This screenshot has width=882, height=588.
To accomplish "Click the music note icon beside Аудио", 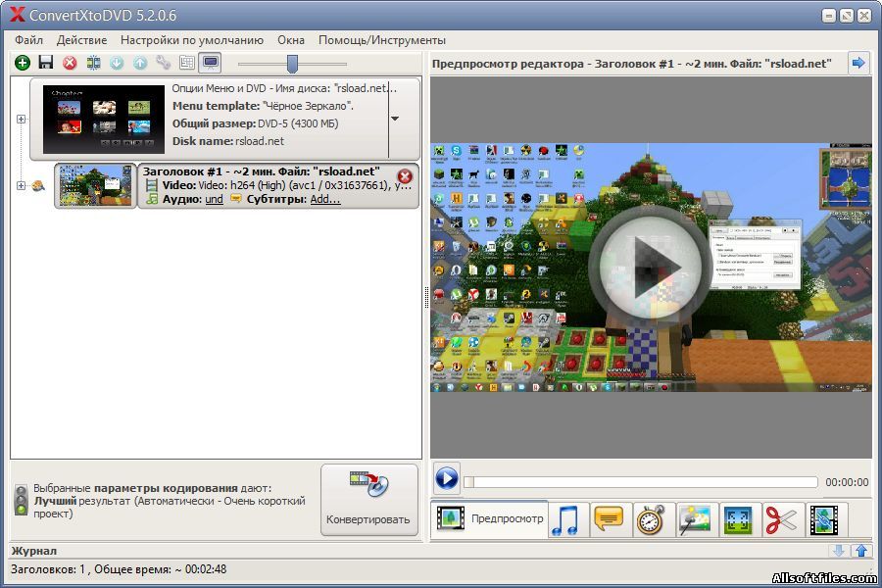I will coord(151,199).
